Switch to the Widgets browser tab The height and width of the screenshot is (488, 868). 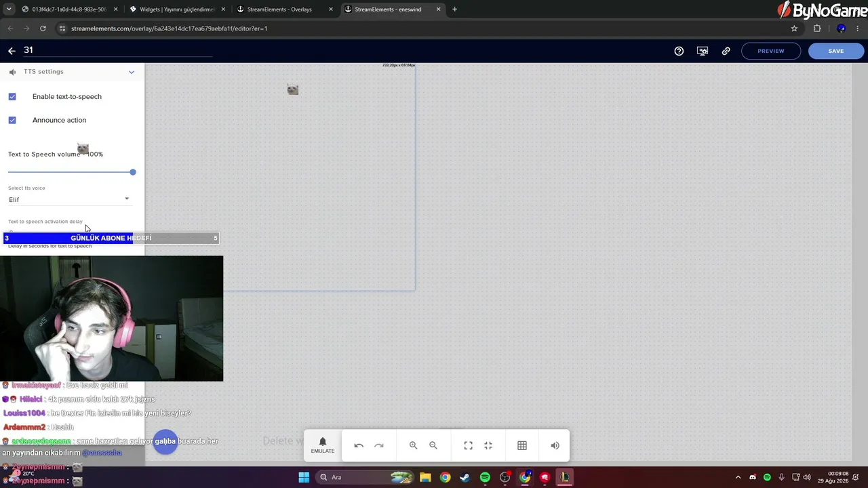(176, 9)
